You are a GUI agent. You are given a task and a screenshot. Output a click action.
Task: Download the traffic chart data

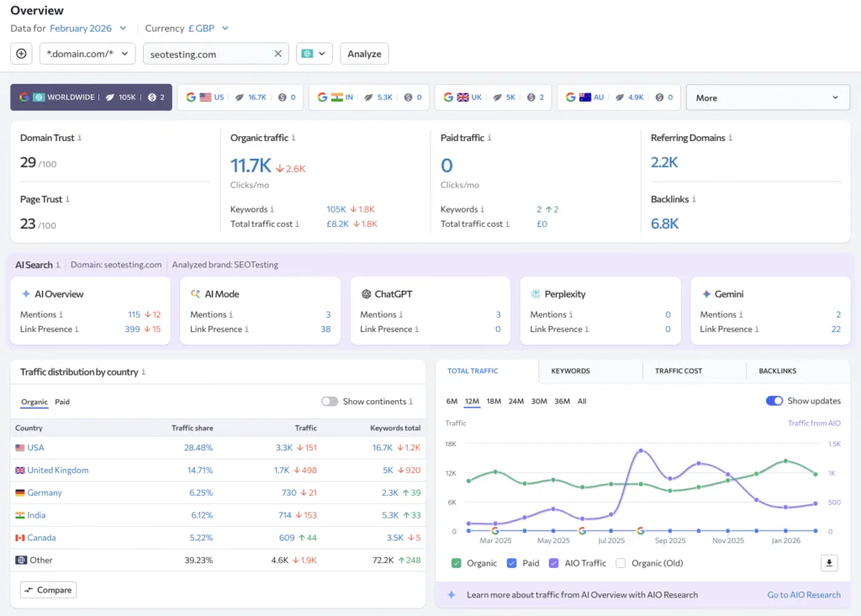pyautogui.click(x=829, y=563)
